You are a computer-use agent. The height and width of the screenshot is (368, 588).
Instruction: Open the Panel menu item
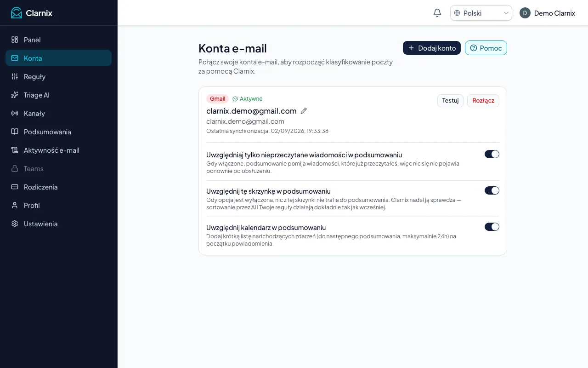[x=58, y=40]
